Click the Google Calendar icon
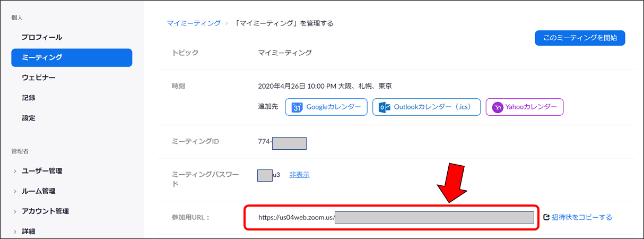This screenshot has height=239, width=644. tap(297, 107)
